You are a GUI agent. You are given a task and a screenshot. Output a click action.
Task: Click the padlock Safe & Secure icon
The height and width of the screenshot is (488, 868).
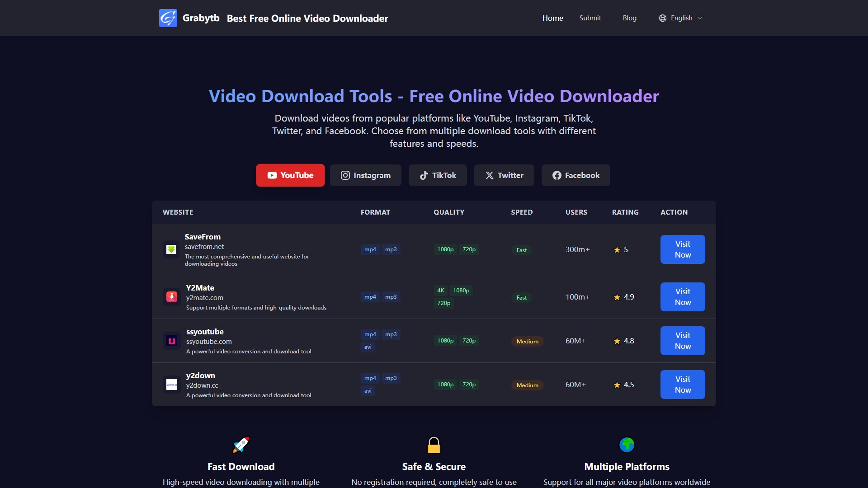(x=434, y=445)
